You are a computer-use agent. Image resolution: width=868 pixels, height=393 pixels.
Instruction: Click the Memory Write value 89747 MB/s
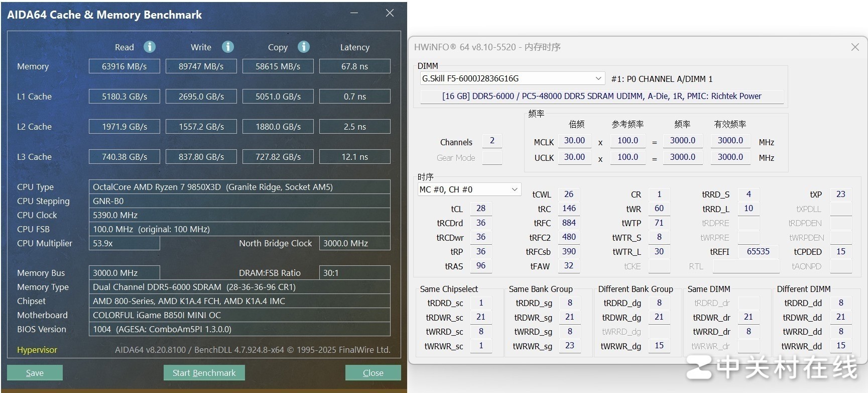(x=201, y=66)
